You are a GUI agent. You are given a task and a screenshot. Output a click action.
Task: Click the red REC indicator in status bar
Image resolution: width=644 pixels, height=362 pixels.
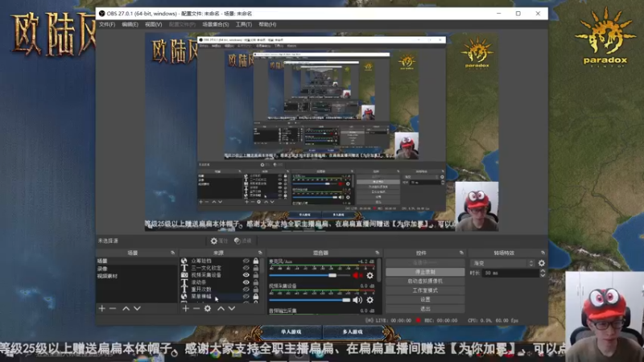(x=418, y=320)
